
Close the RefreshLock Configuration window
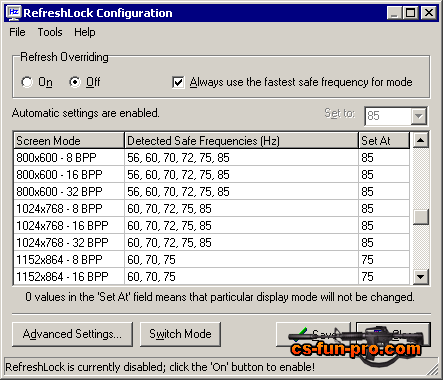(x=429, y=13)
